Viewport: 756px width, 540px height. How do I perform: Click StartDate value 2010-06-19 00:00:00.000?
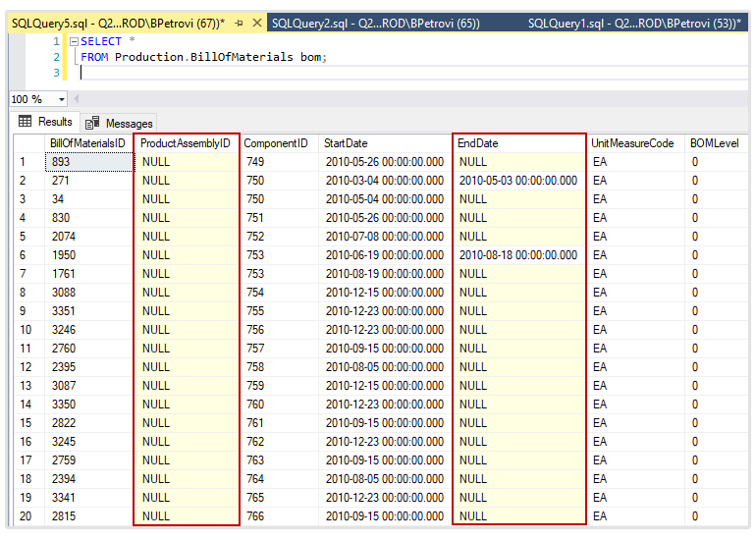(385, 255)
